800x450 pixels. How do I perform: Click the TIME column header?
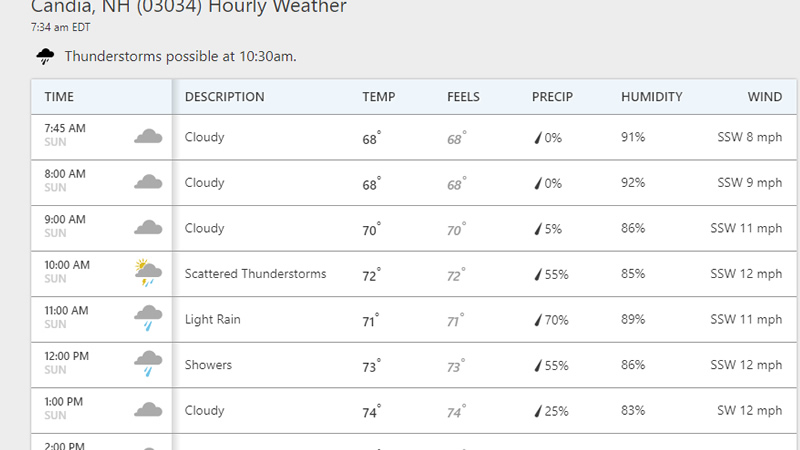tap(59, 97)
